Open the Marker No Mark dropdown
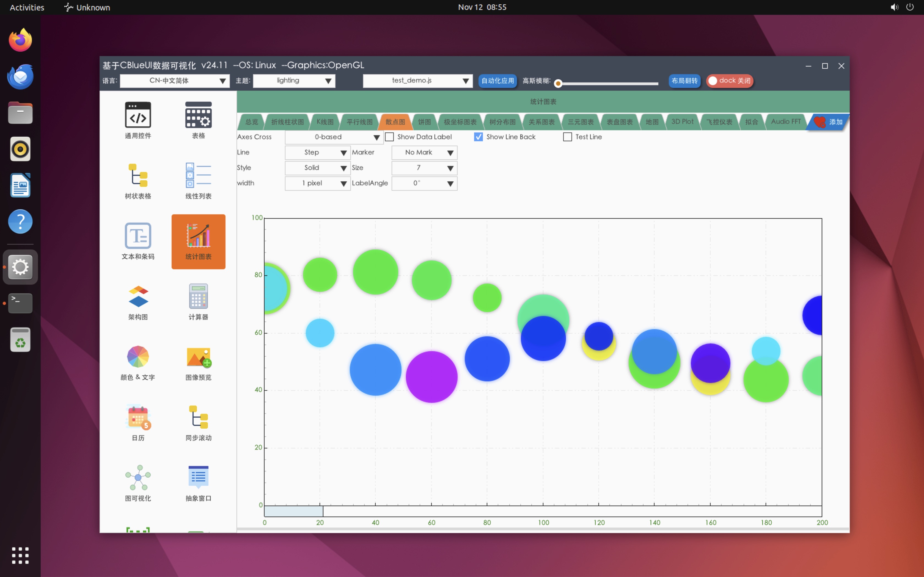 click(x=424, y=153)
